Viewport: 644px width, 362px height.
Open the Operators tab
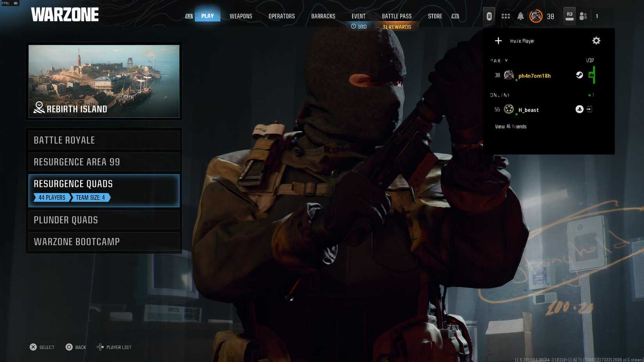(x=281, y=16)
